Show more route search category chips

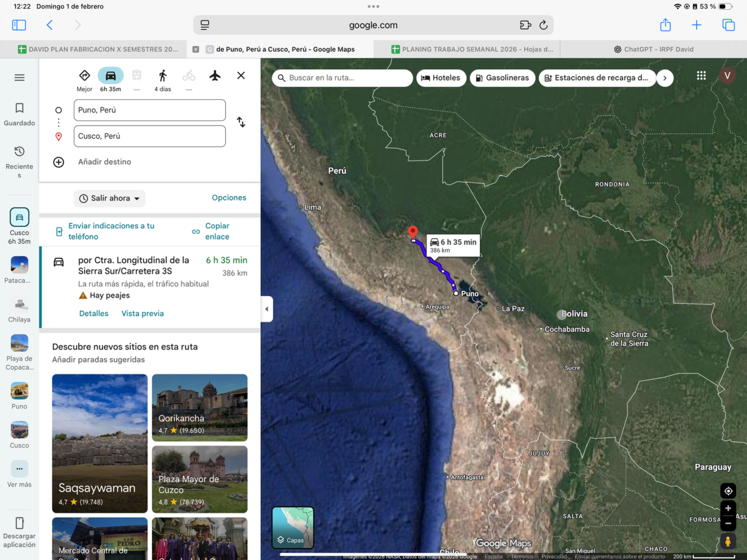(x=665, y=78)
